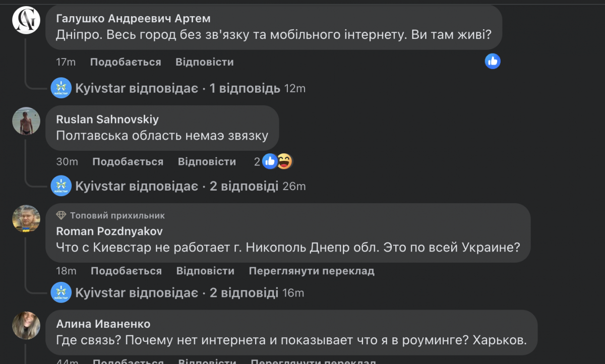Click Переглянути переклад under Roman's comment
This screenshot has width=605, height=364.
click(x=312, y=271)
